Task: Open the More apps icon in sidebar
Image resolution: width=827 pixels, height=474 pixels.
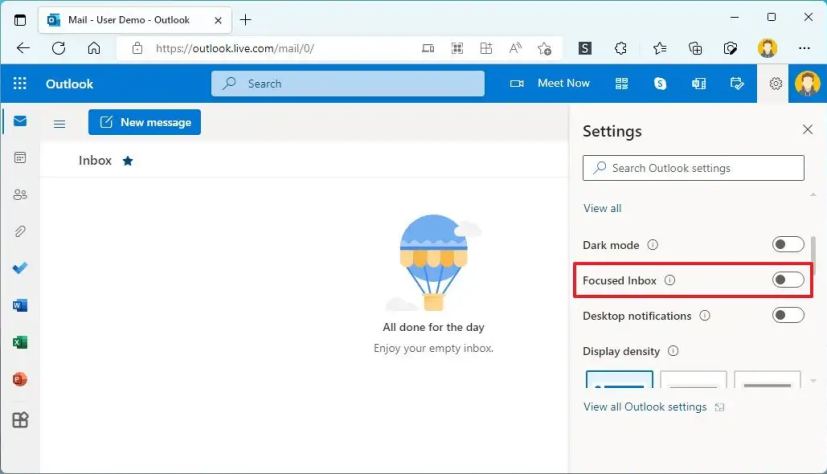Action: click(20, 420)
